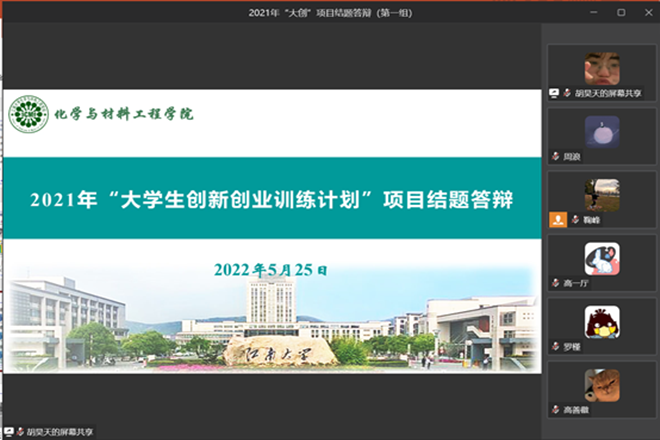Select 魏峰's avatar thumbnail
This screenshot has height=440, width=660.
click(601, 194)
